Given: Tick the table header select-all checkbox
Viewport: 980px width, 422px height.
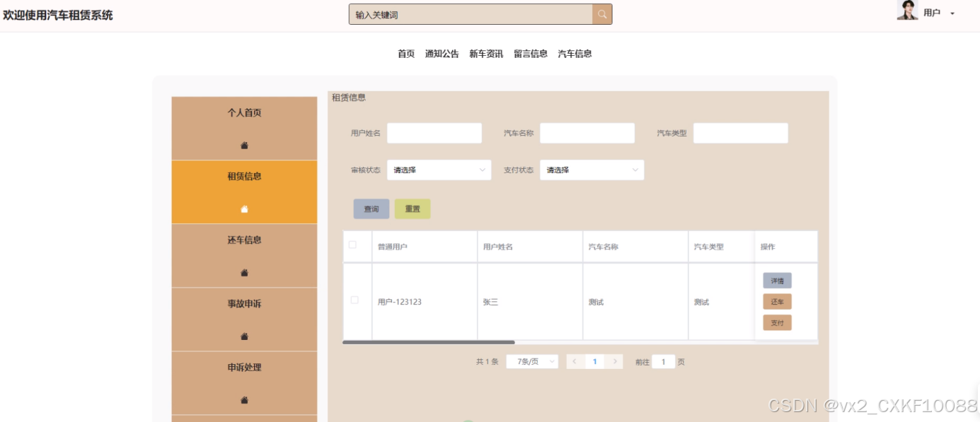Looking at the screenshot, I should (353, 245).
